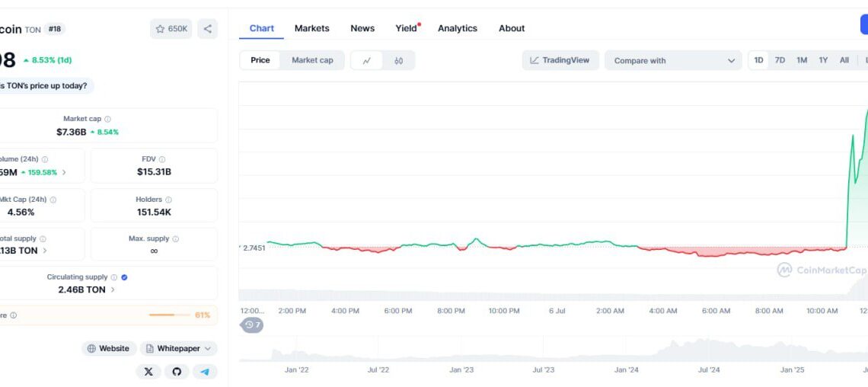Expand Total supply chevron arrow
Image resolution: width=868 pixels, height=387 pixels.
[x=45, y=251]
